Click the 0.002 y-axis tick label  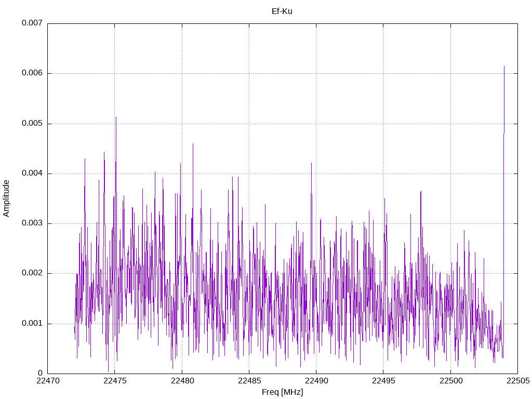pyautogui.click(x=32, y=273)
